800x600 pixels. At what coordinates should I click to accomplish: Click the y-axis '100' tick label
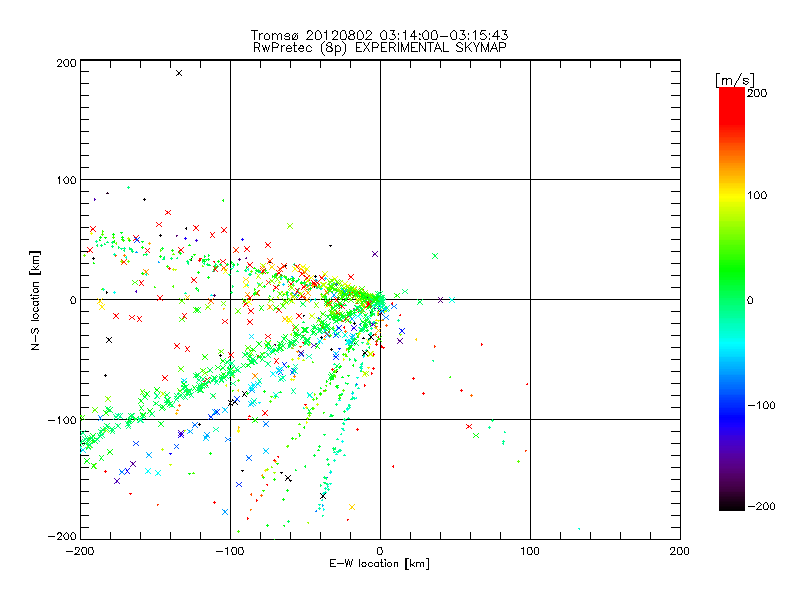66,180
